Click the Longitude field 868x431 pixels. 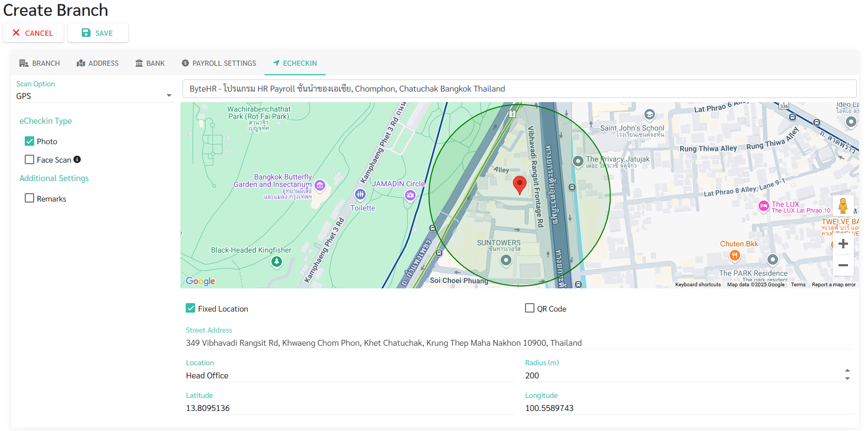(x=689, y=408)
